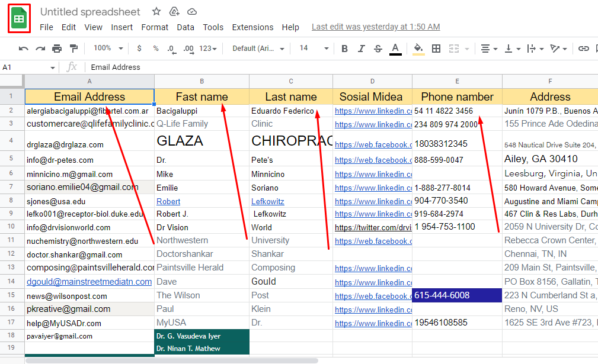Open the font size dropdown
The height and width of the screenshot is (364, 598).
tap(314, 49)
